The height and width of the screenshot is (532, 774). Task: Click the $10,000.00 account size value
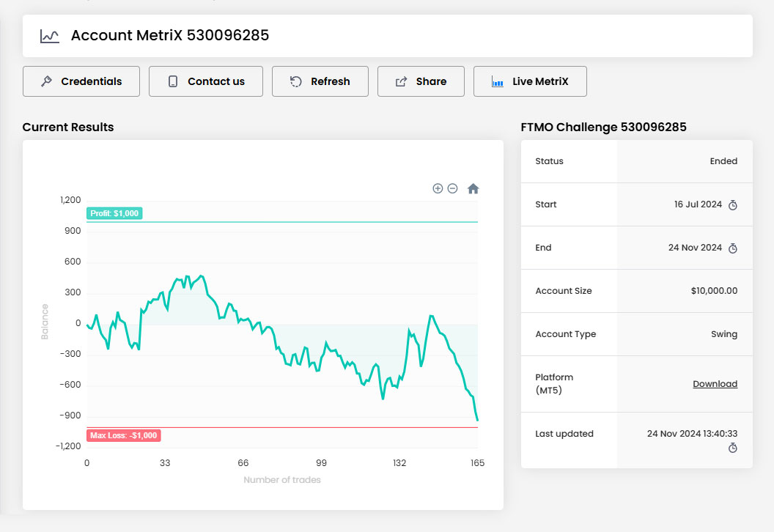point(714,291)
